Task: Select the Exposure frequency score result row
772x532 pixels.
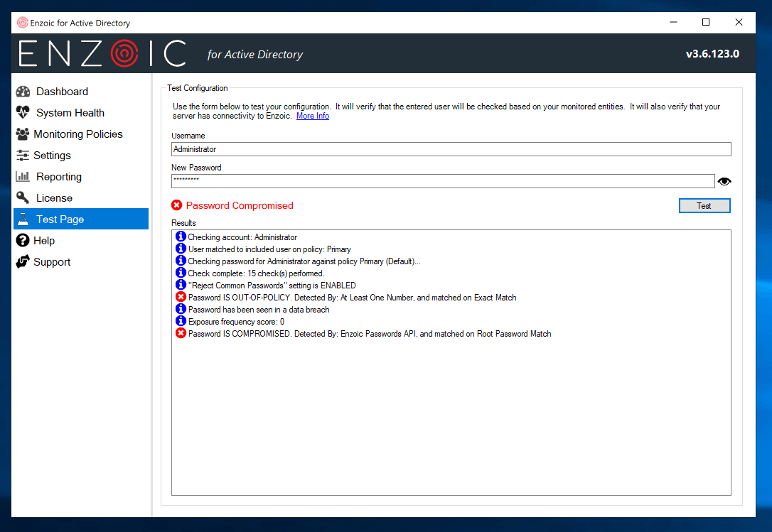Action: point(236,322)
